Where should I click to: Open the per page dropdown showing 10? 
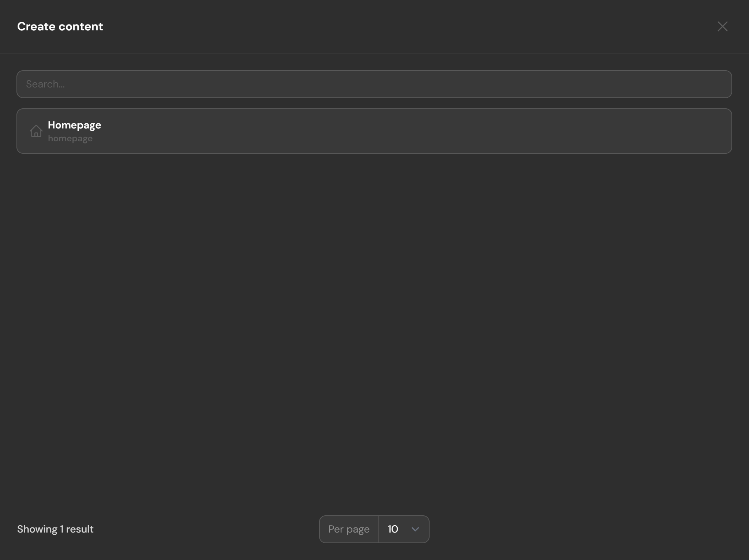pos(404,529)
